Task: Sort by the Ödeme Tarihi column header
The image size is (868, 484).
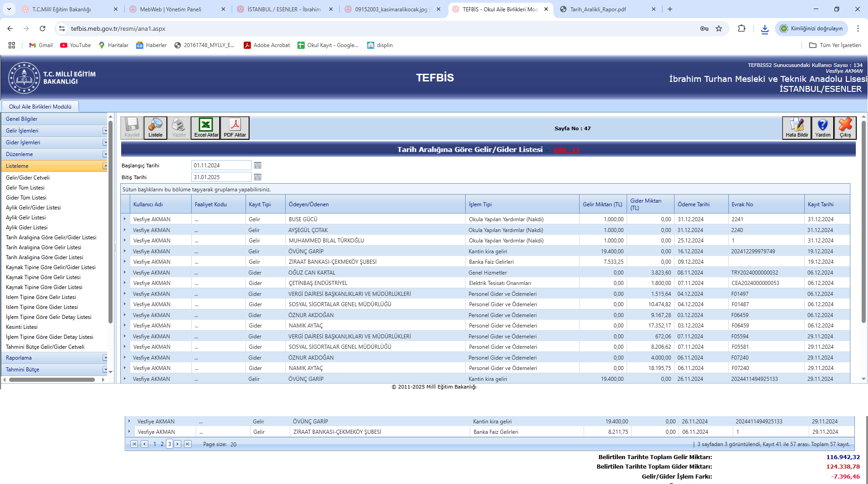Action: tap(693, 204)
